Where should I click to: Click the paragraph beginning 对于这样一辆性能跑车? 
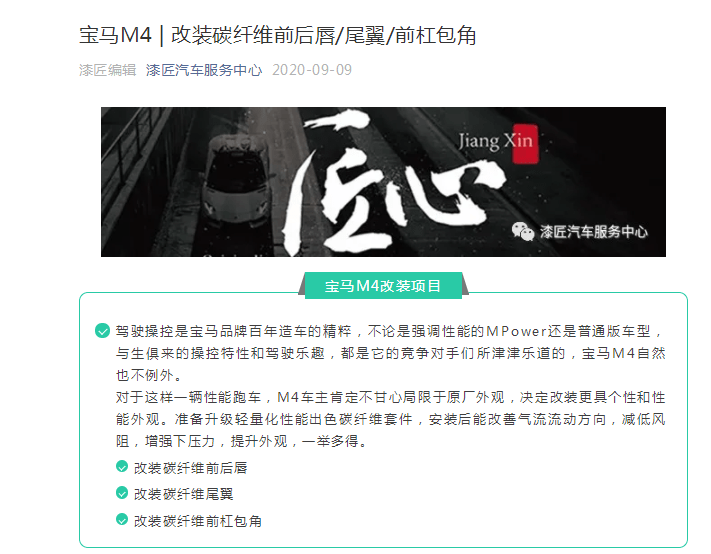(390, 419)
